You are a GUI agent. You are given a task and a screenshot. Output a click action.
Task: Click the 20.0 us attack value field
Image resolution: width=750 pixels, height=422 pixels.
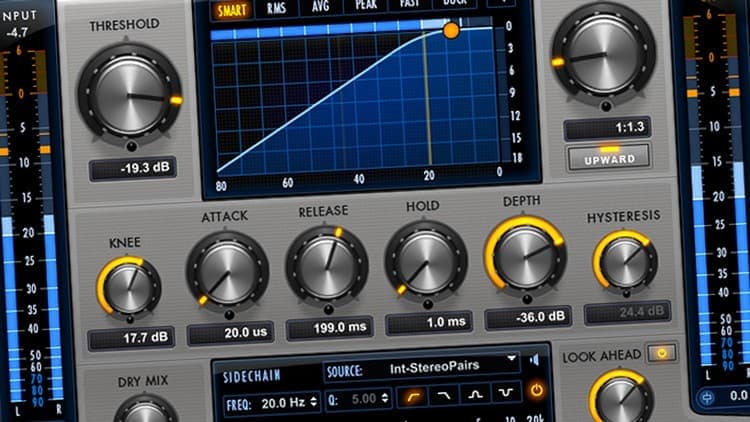(x=231, y=333)
